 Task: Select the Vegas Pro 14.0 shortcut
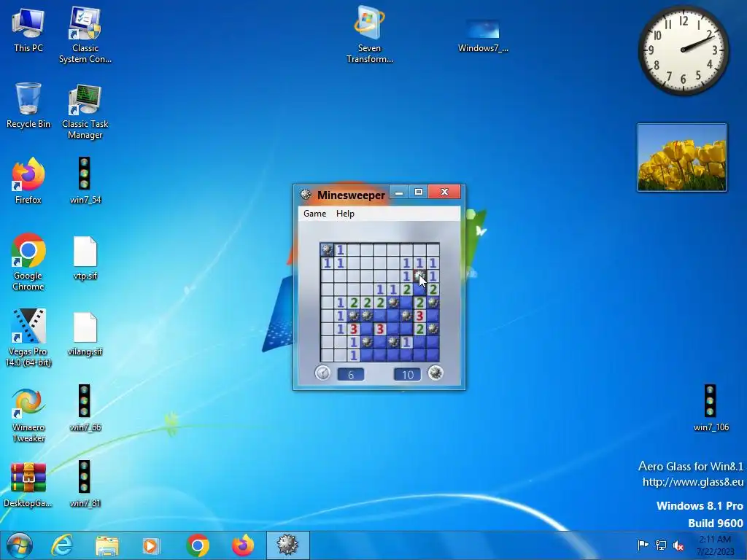click(28, 338)
